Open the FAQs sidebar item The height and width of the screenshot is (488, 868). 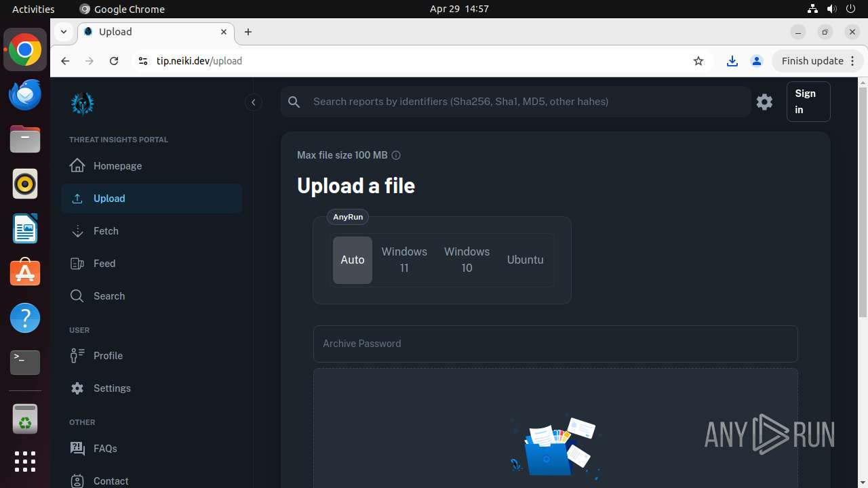point(152,449)
